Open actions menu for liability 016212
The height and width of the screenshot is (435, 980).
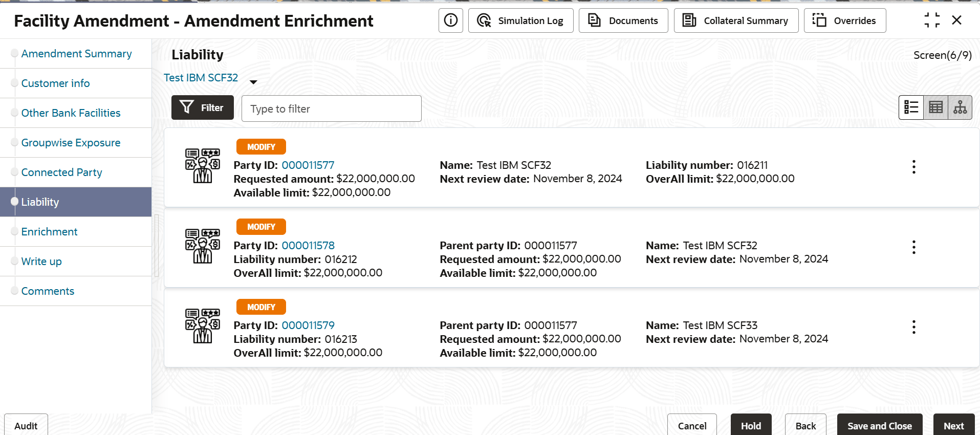pyautogui.click(x=914, y=247)
